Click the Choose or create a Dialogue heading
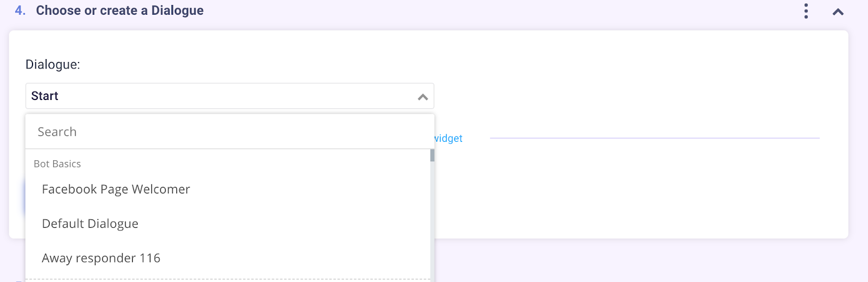Image resolution: width=868 pixels, height=282 pixels. [120, 10]
